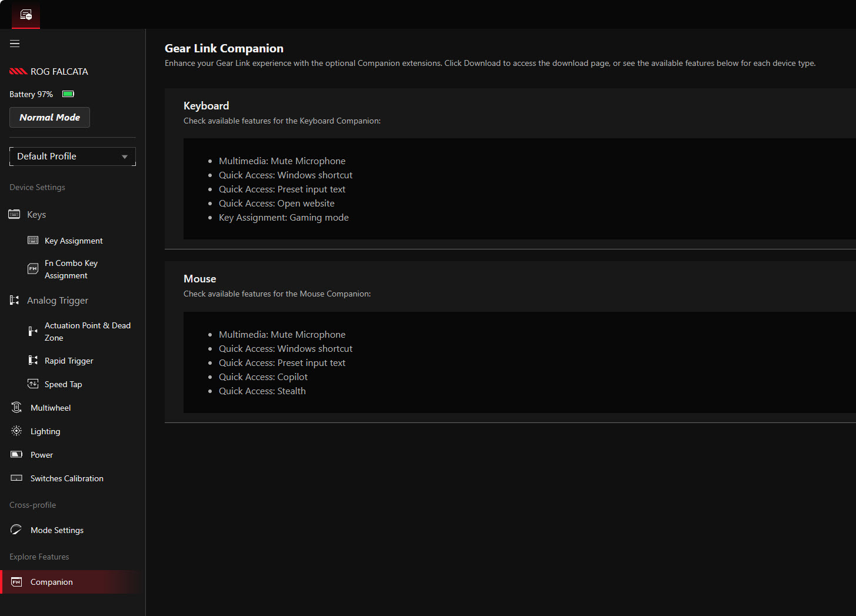This screenshot has width=856, height=616.
Task: Select Keyboard's Quick Access: Preset input text
Action: (282, 189)
